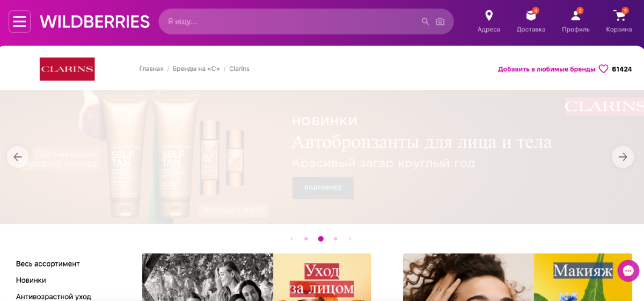Open Доставка deliveries section
This screenshot has width=644, height=301.
531,21
